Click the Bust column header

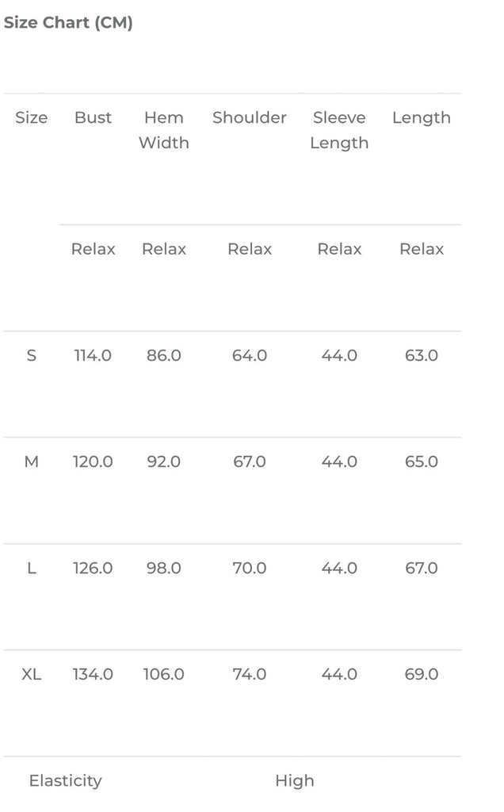pyautogui.click(x=94, y=117)
